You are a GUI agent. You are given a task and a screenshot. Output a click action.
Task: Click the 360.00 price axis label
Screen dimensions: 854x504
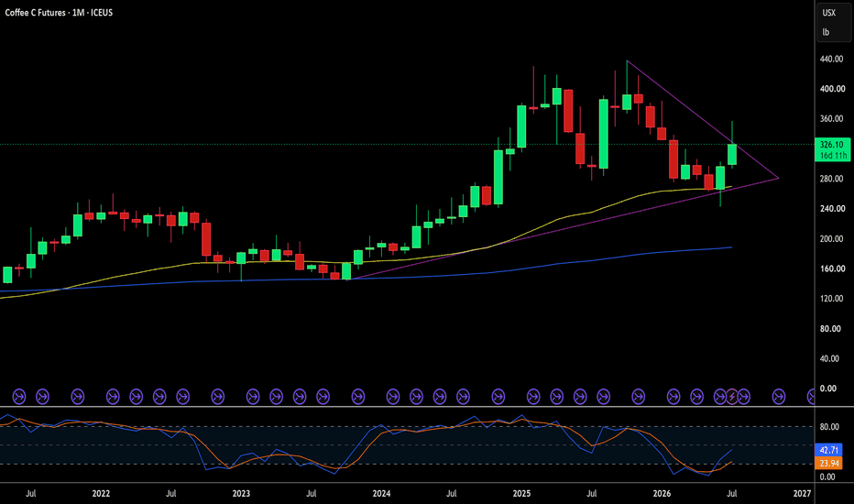(832, 119)
